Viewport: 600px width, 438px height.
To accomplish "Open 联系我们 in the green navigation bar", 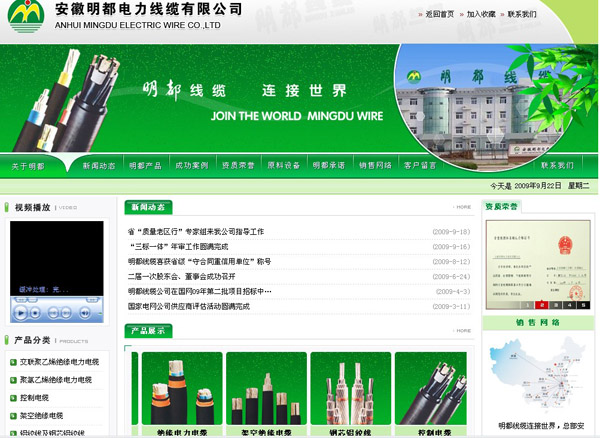I will click(557, 166).
